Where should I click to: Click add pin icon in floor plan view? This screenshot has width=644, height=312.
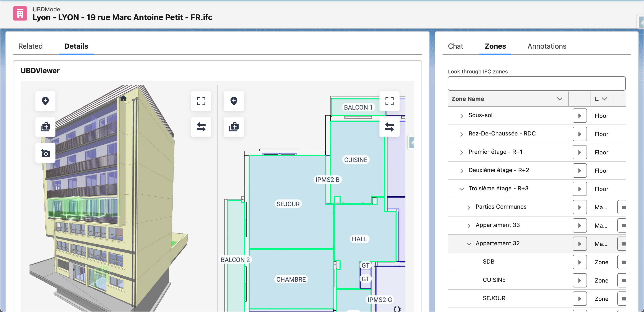click(x=233, y=101)
